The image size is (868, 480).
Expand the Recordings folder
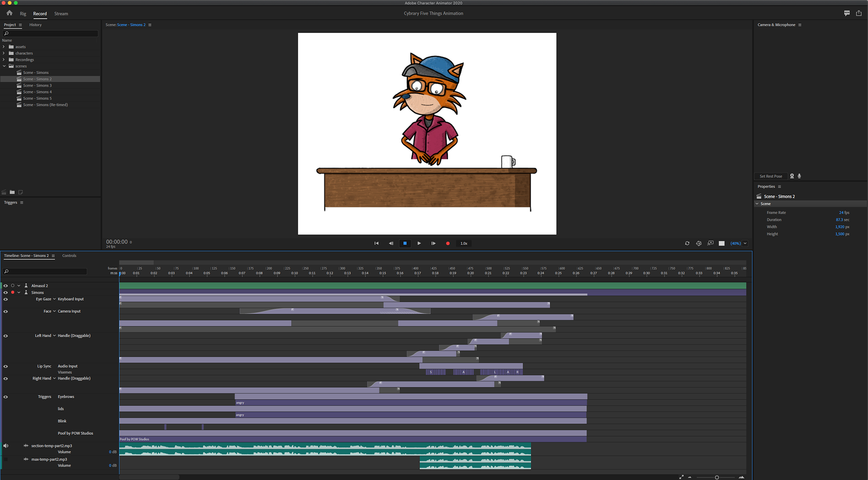pos(4,60)
